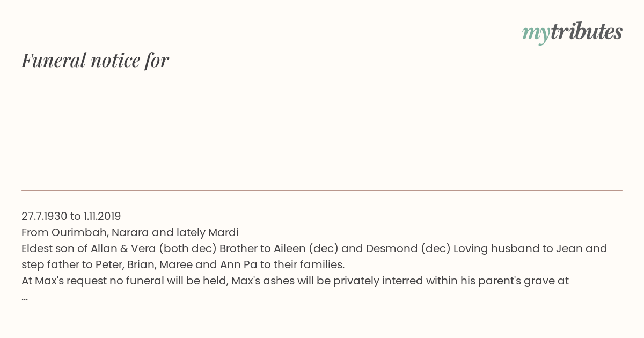Open the truncated text ellipsis
The height and width of the screenshot is (338, 644).
pos(25,297)
